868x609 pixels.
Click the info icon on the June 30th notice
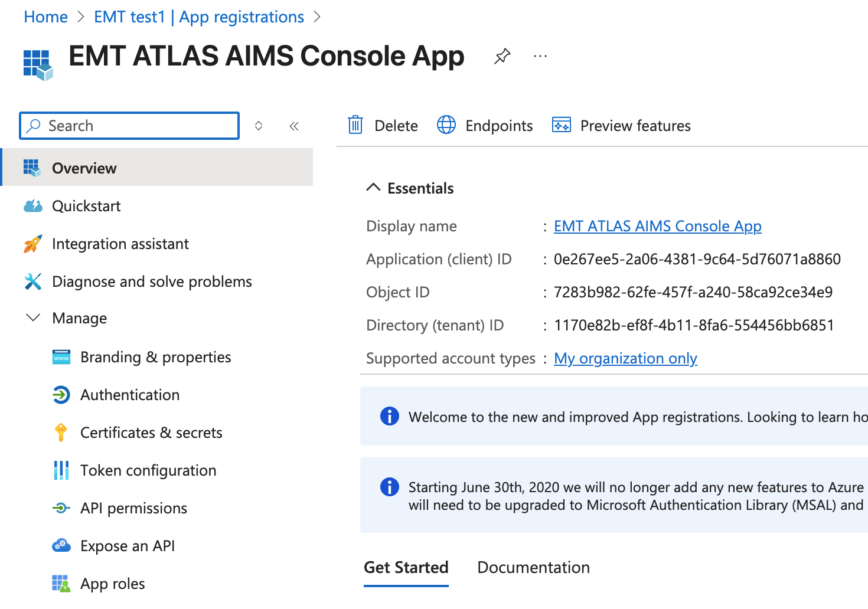pyautogui.click(x=390, y=487)
